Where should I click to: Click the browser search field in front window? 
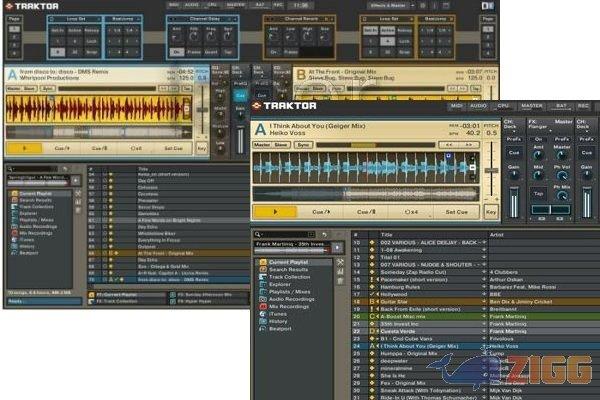coord(285,234)
